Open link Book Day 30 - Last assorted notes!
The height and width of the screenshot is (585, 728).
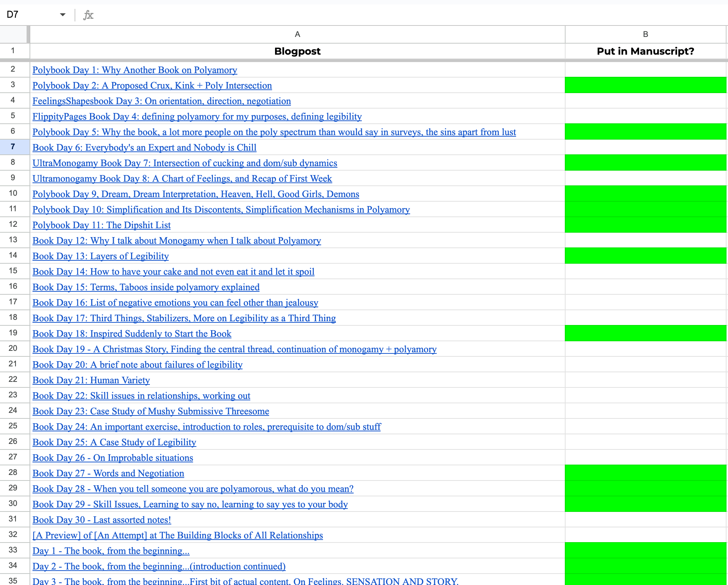102,520
